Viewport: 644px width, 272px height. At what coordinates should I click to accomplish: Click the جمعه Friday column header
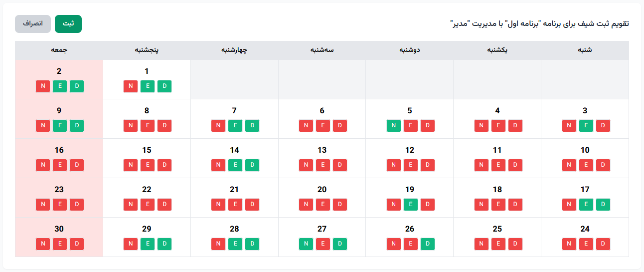tap(59, 50)
